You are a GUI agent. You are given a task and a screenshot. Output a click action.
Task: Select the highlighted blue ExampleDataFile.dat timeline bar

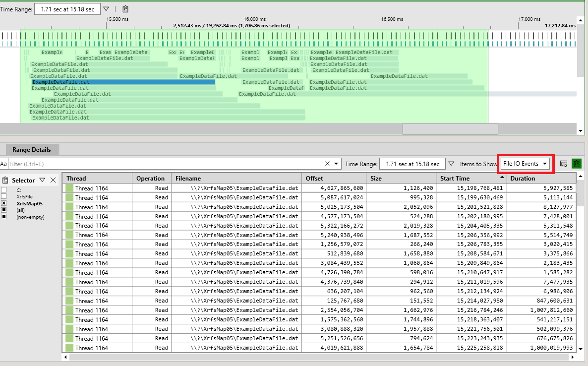123,82
